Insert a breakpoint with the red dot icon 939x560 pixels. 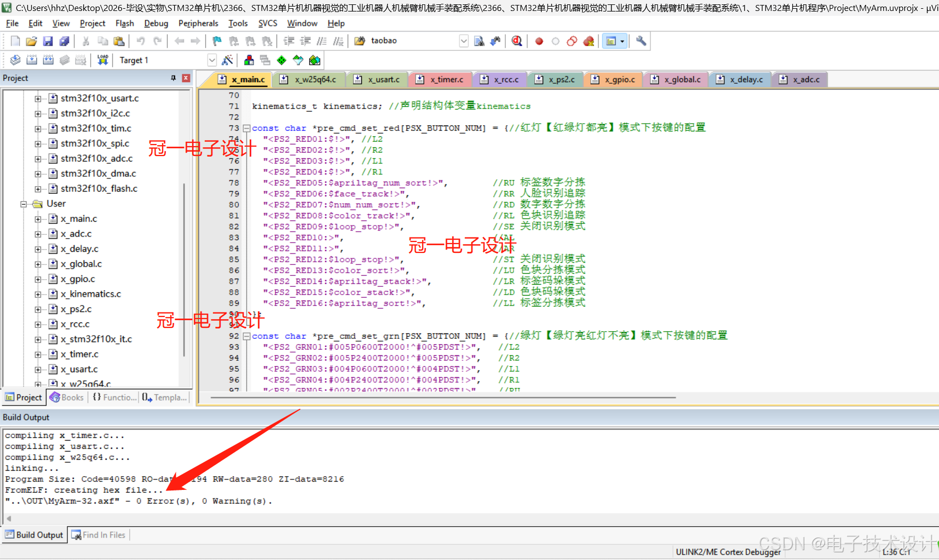tap(539, 41)
